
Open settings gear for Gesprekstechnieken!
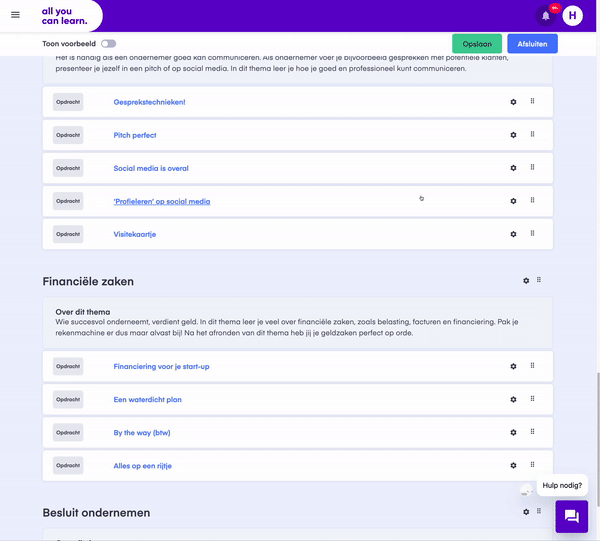514,102
